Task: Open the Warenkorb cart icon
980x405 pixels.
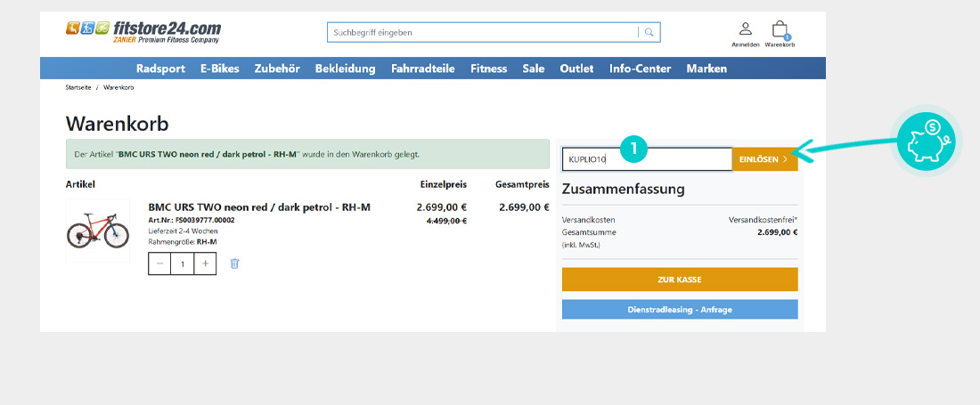Action: (x=780, y=35)
